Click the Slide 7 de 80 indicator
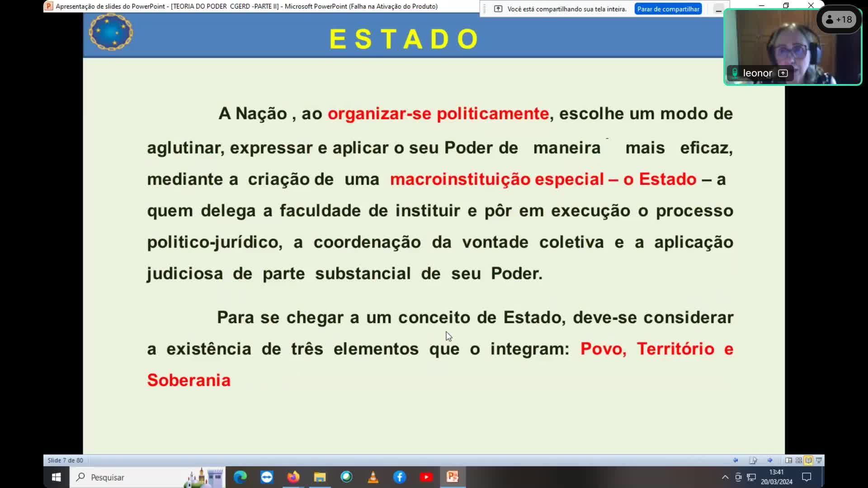The image size is (868, 488). [66, 460]
